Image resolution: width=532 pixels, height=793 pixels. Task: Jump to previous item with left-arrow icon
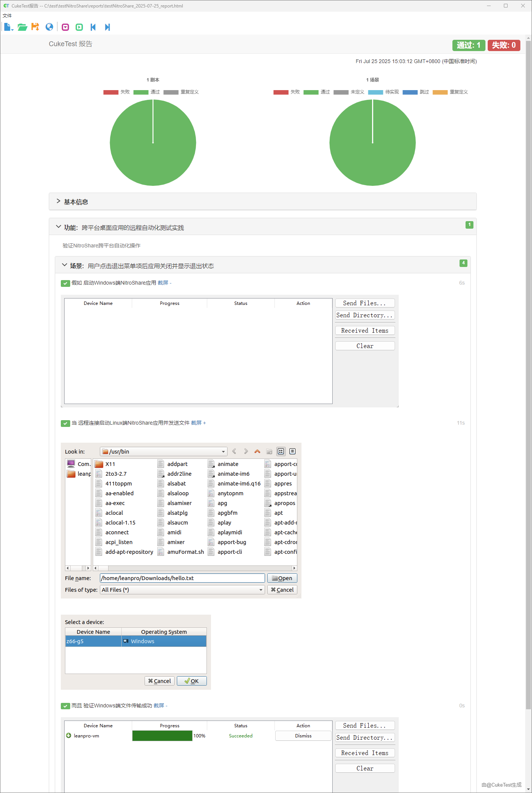pyautogui.click(x=93, y=27)
